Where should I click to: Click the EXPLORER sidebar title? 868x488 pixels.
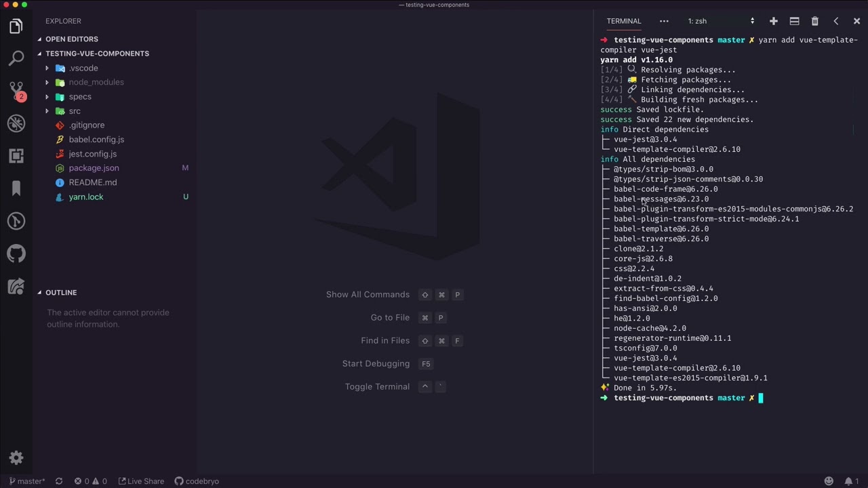(63, 21)
